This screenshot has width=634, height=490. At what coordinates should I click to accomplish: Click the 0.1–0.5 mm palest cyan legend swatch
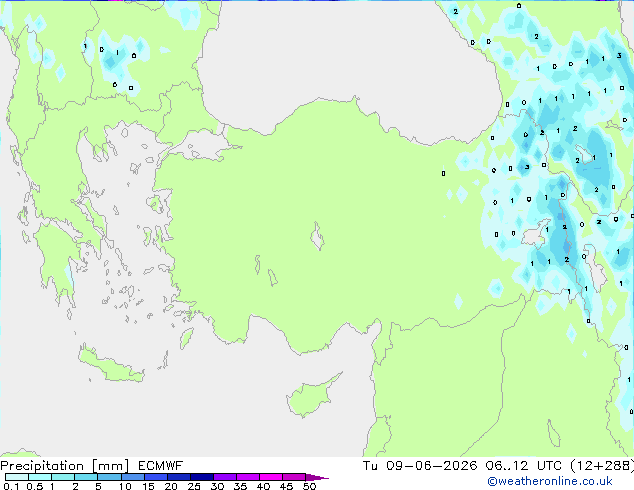[17, 477]
